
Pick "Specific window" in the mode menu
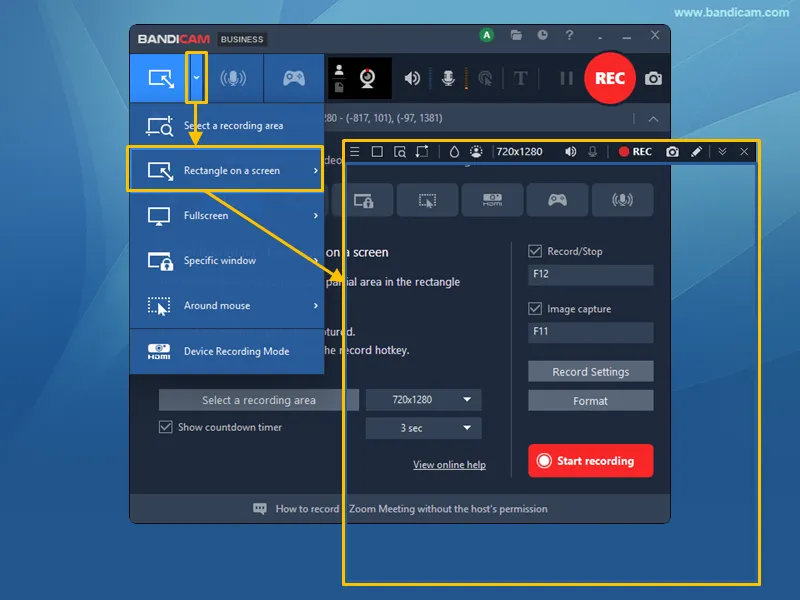pos(227,260)
